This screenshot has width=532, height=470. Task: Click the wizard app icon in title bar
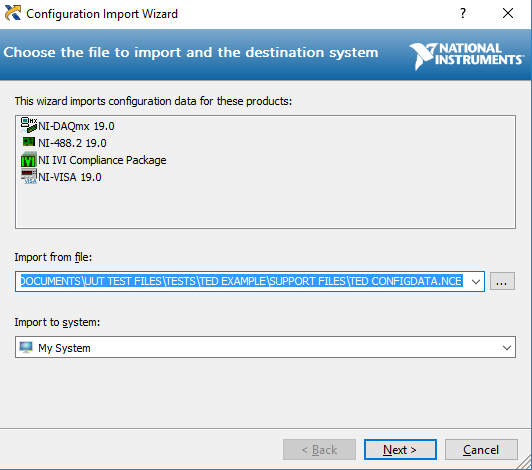click(13, 13)
